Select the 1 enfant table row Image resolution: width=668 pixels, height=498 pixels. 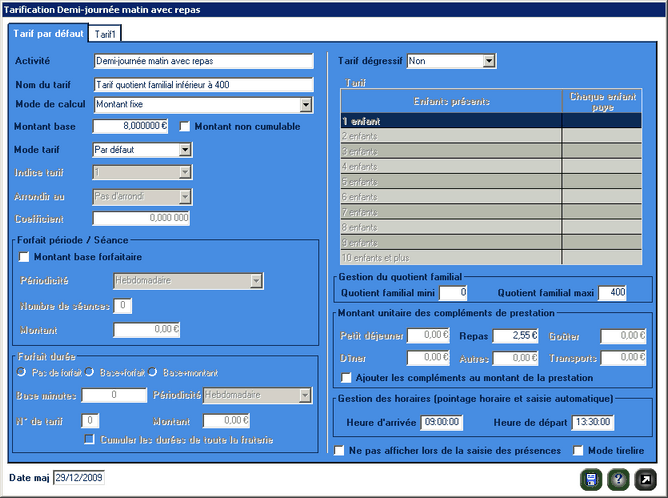pyautogui.click(x=450, y=120)
